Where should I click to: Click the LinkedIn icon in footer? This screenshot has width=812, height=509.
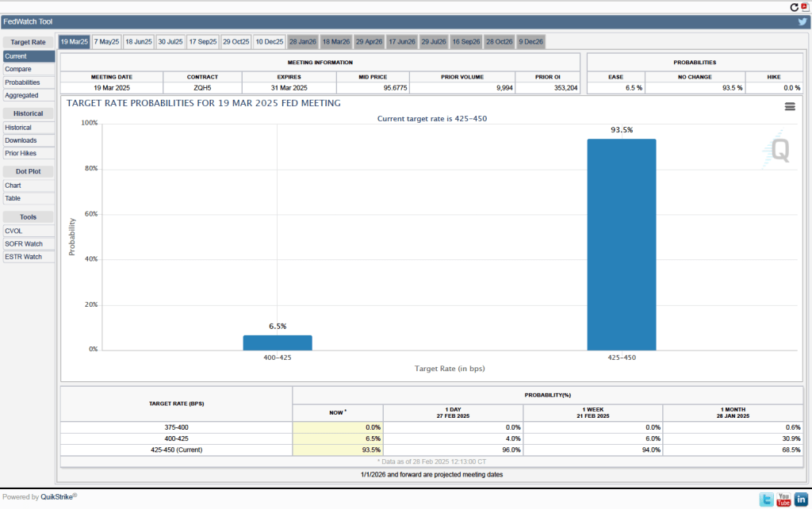click(x=801, y=499)
